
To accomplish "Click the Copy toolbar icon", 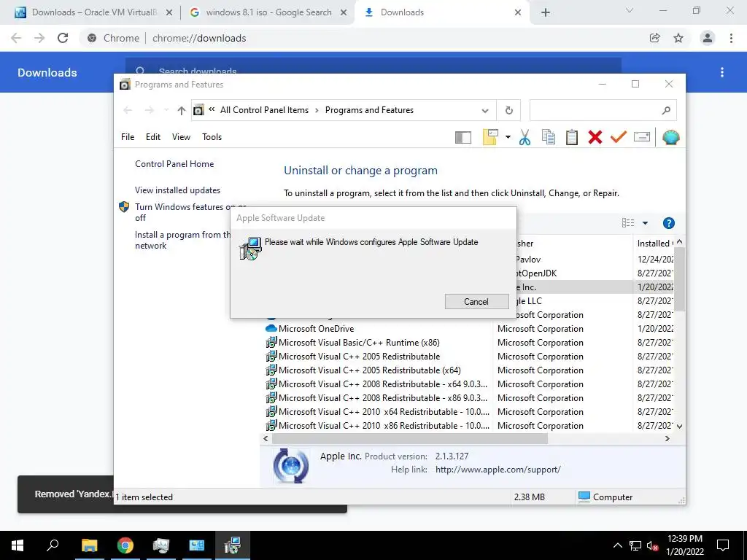I will pos(549,137).
